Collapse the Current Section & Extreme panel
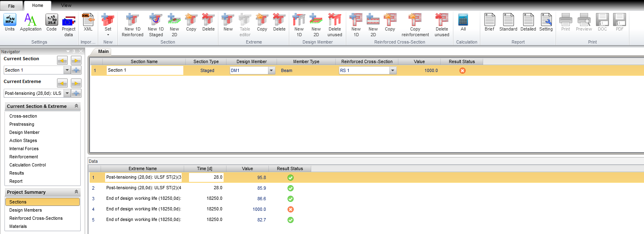This screenshot has width=644, height=234. pos(76,106)
